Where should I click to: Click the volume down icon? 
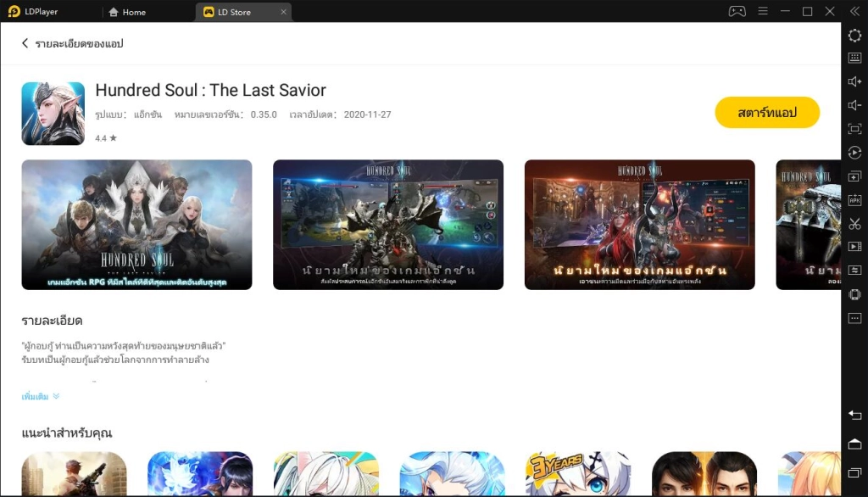[x=854, y=105]
